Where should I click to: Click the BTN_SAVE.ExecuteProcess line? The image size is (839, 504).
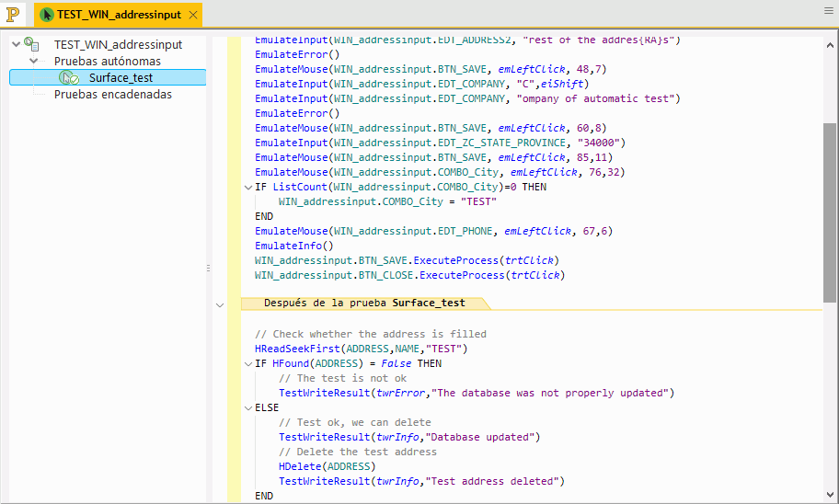[x=407, y=260]
